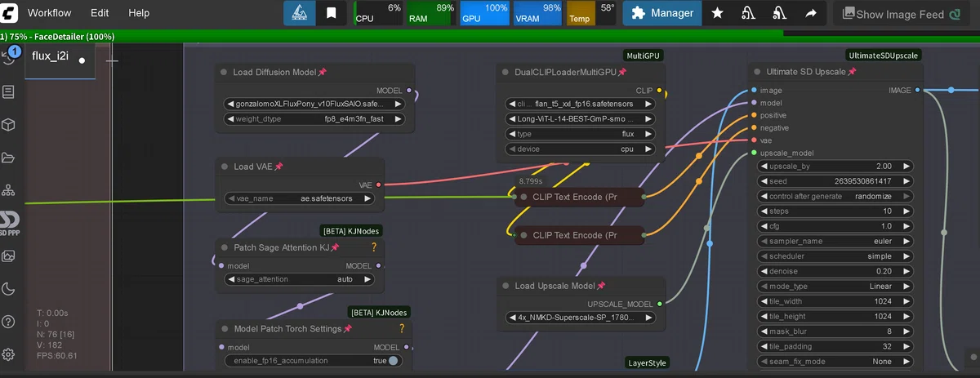The image size is (980, 378).
Task: Open the image gallery sidebar icon
Action: click(9, 256)
